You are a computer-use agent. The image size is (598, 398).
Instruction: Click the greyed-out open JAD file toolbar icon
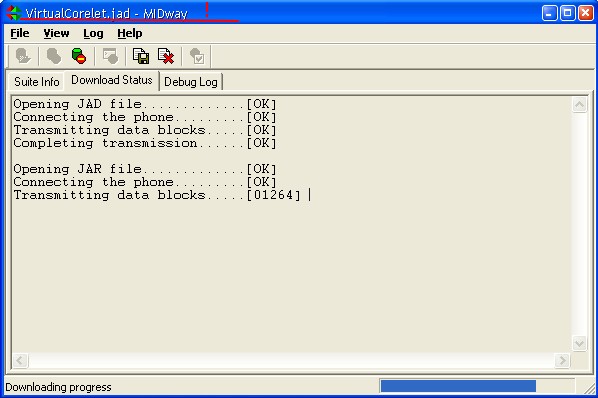23,56
